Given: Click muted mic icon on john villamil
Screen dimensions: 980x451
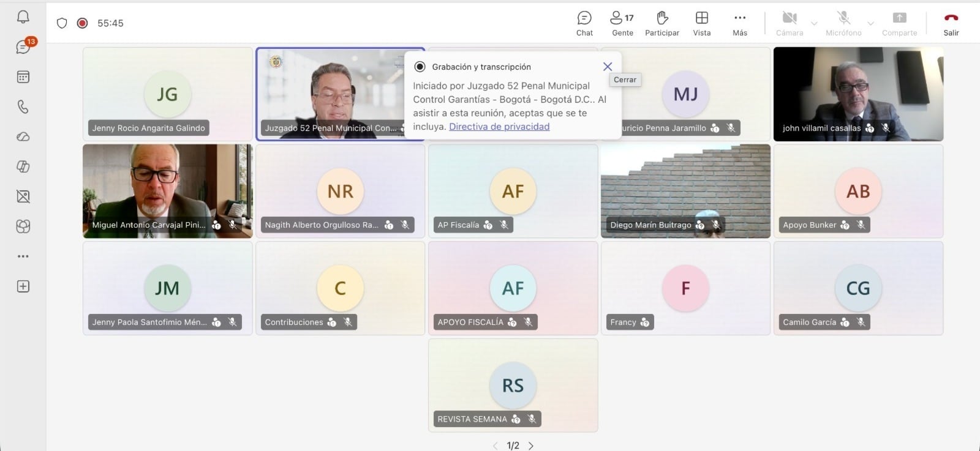Looking at the screenshot, I should 886,128.
